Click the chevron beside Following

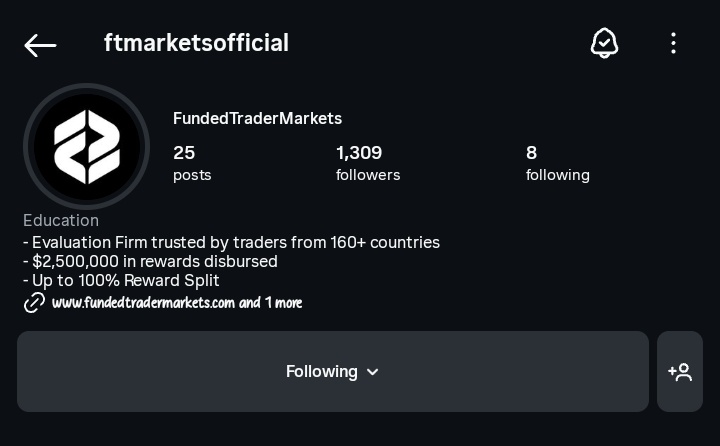click(373, 372)
